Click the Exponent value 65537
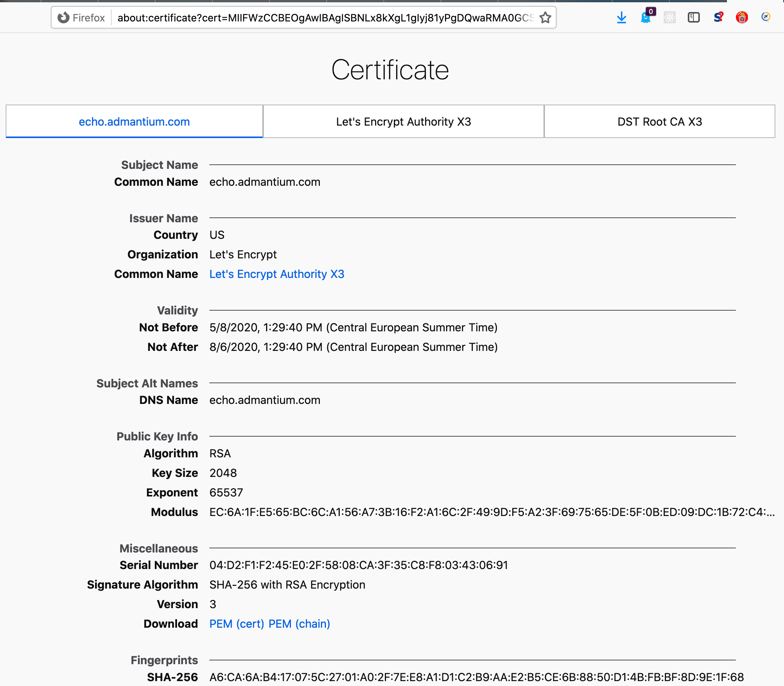784x686 pixels. (226, 493)
